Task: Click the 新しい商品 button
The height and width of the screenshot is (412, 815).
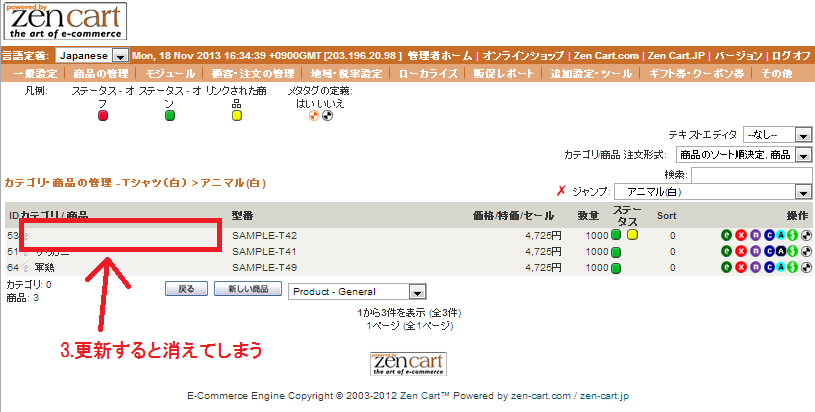Action: pos(247,290)
